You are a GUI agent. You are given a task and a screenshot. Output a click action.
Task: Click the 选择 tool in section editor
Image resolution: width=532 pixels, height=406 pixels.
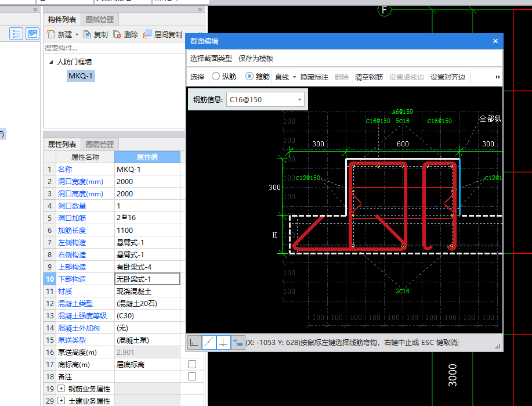(197, 77)
